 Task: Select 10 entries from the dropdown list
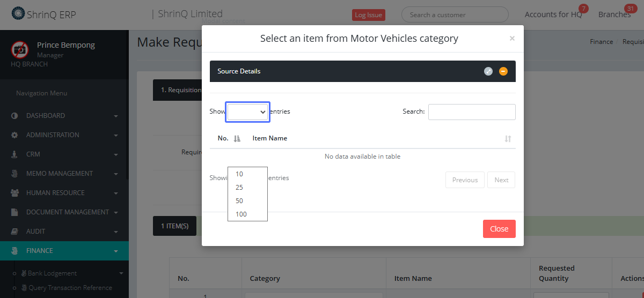(x=239, y=174)
